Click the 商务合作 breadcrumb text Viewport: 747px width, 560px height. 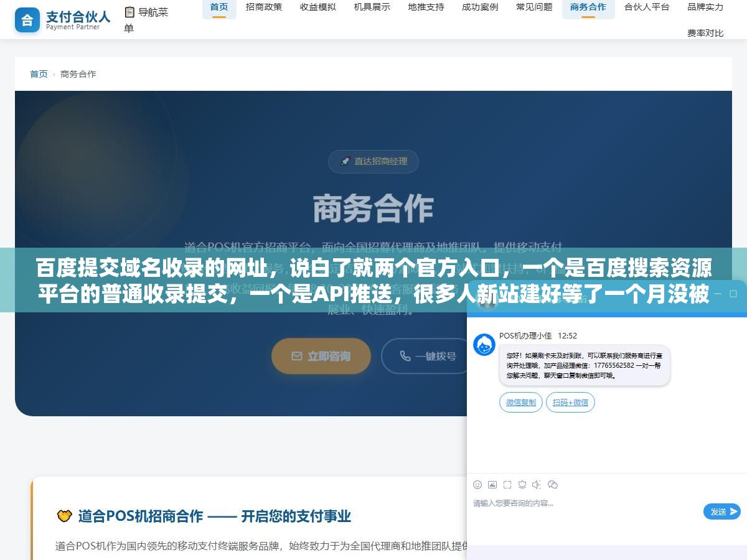[x=78, y=74]
